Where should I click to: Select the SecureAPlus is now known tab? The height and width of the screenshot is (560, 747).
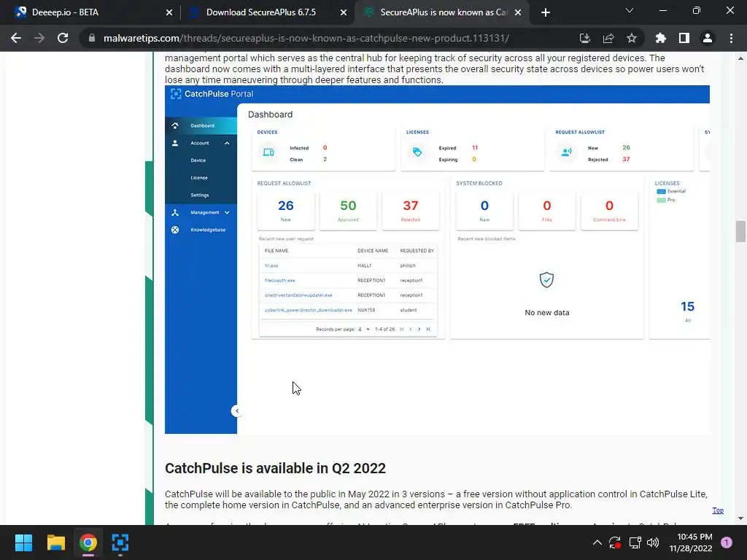[x=441, y=12]
